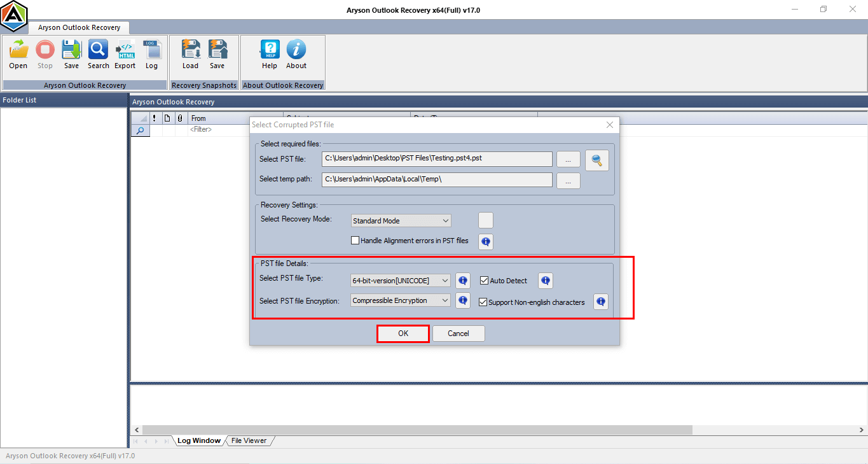This screenshot has height=464, width=868.
Task: Click the Aryson logo icon
Action: point(14,16)
